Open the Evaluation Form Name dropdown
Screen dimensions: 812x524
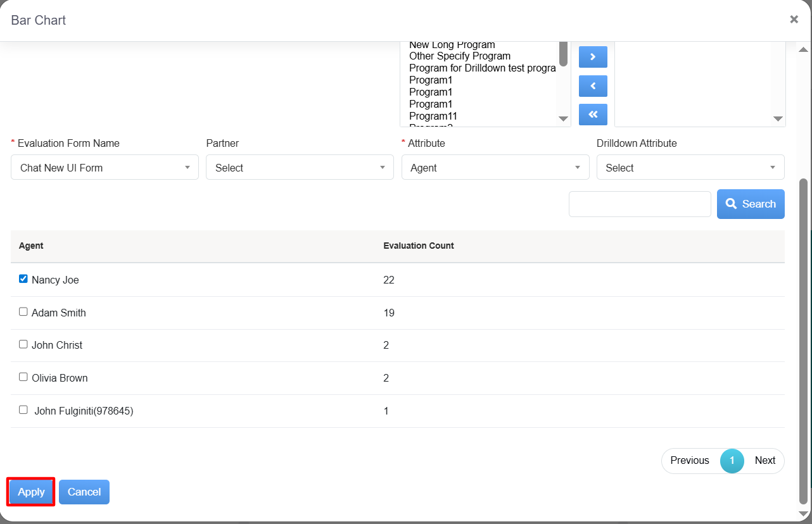click(105, 168)
